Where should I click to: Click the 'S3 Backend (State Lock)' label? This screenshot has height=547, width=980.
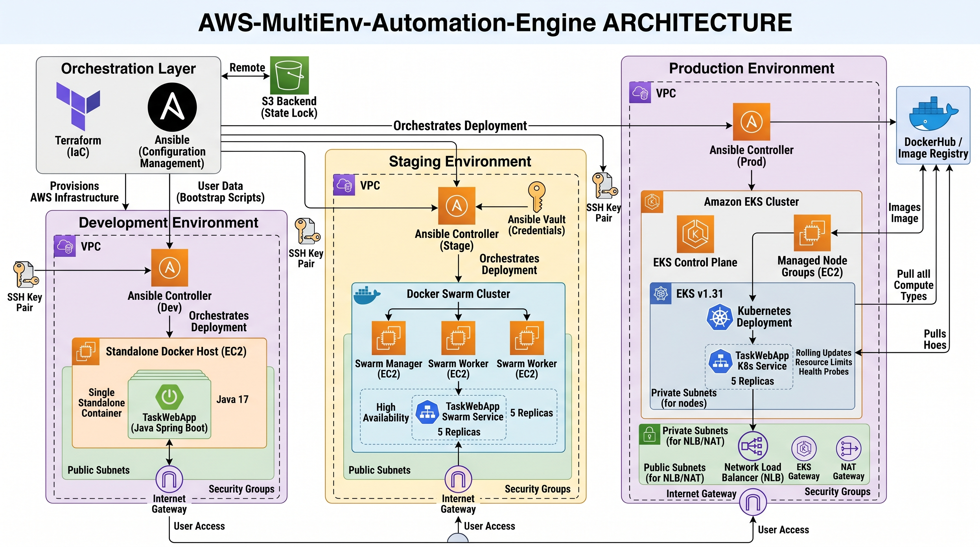pyautogui.click(x=289, y=107)
